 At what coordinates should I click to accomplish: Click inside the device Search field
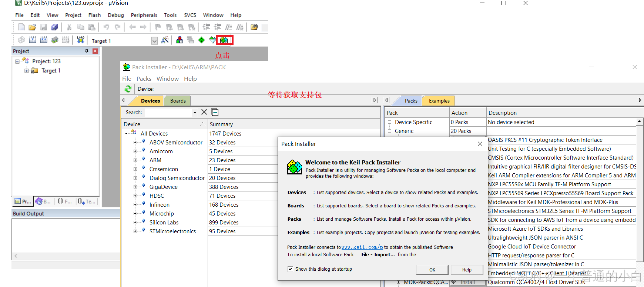168,112
